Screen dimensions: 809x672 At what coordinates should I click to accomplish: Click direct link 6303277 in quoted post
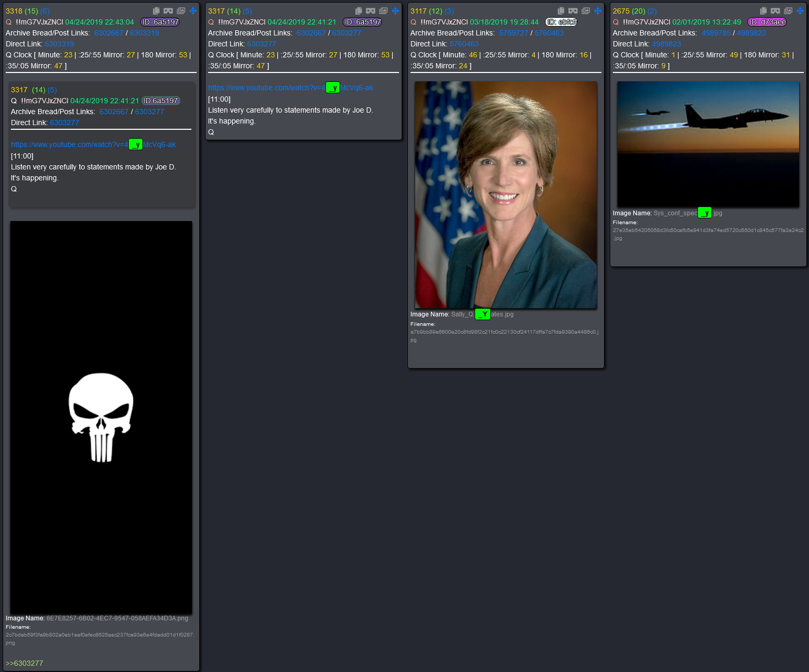[65, 123]
